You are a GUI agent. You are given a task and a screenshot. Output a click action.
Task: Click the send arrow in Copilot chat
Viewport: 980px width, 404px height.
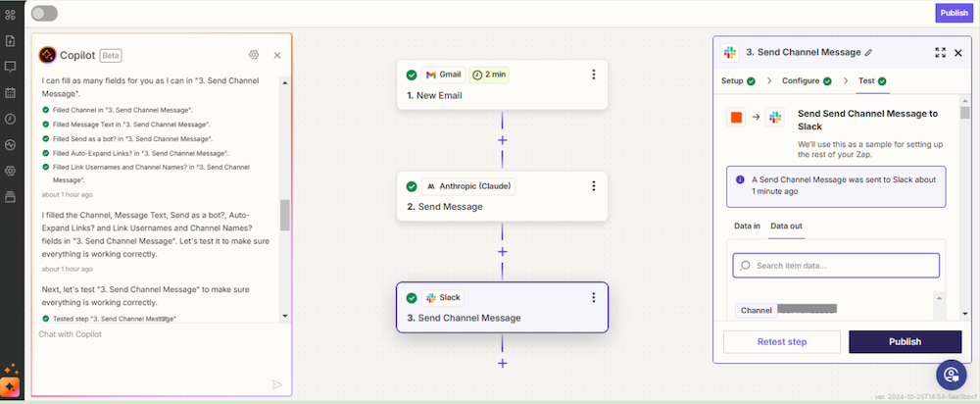[x=277, y=384]
